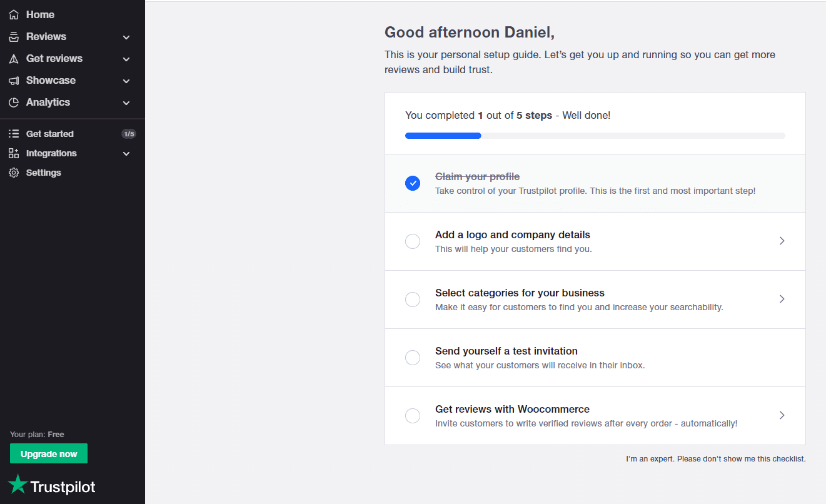Click the Integrations grid-plus icon
Image resolution: width=826 pixels, height=504 pixels.
tap(14, 153)
